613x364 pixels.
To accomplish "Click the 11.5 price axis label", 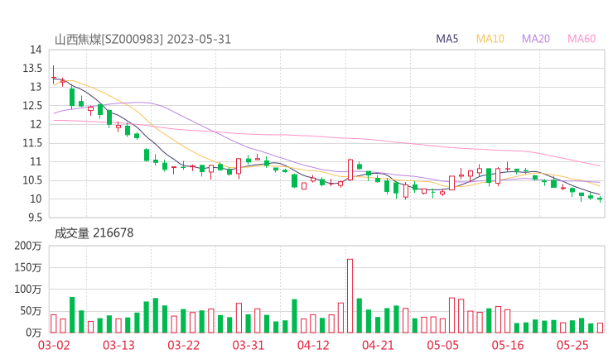I will [x=32, y=143].
